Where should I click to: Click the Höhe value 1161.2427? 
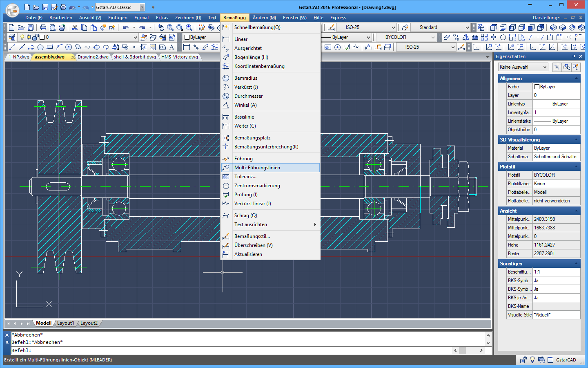(x=557, y=245)
